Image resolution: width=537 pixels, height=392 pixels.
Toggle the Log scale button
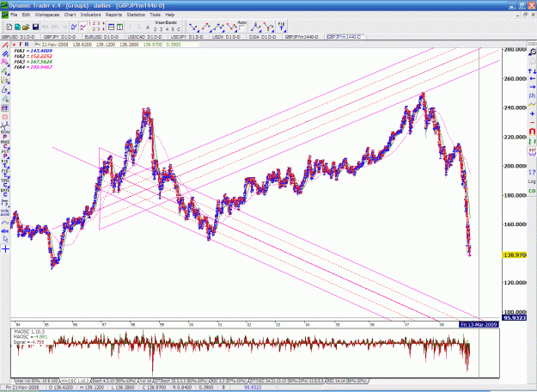pos(532,181)
